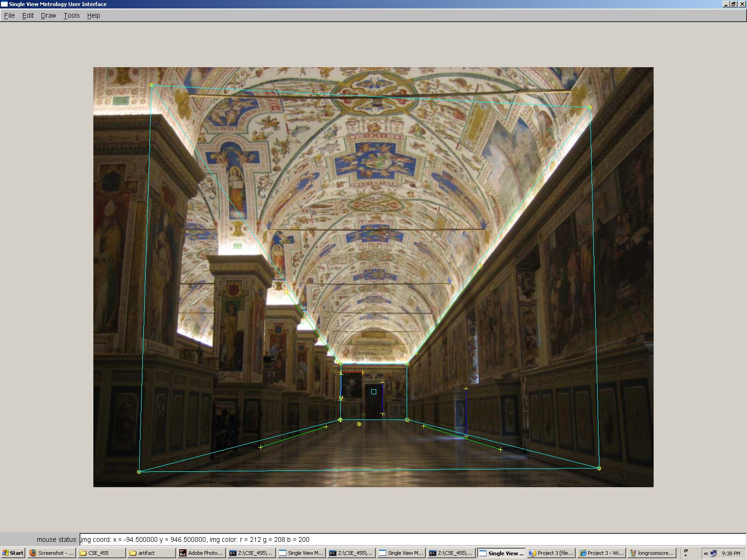Open the Draw menu

click(x=49, y=15)
